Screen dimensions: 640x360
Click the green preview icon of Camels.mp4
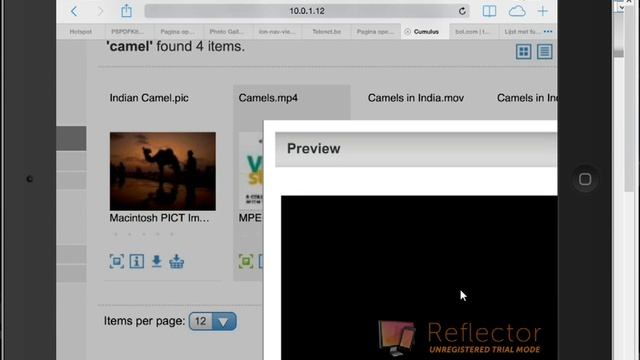246,261
